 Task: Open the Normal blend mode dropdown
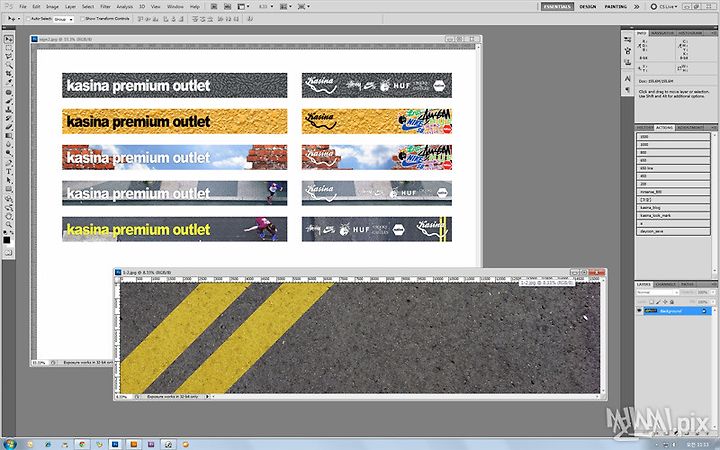(658, 292)
